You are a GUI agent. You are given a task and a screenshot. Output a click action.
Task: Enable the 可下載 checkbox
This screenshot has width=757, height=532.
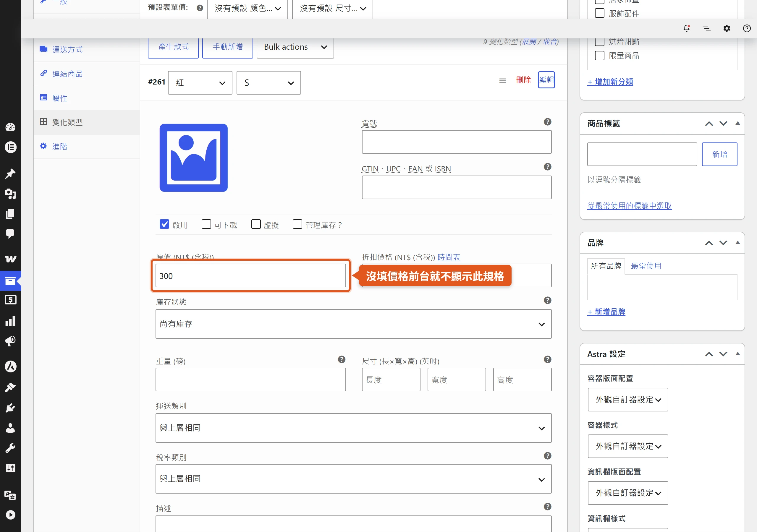pos(206,224)
